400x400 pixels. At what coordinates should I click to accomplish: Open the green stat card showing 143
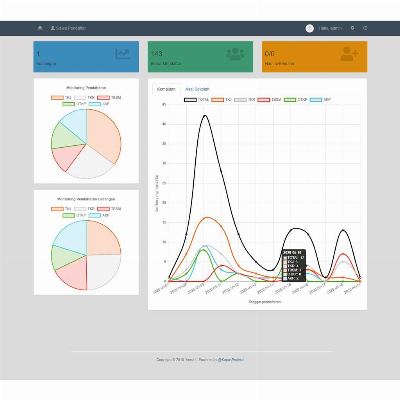pos(200,57)
